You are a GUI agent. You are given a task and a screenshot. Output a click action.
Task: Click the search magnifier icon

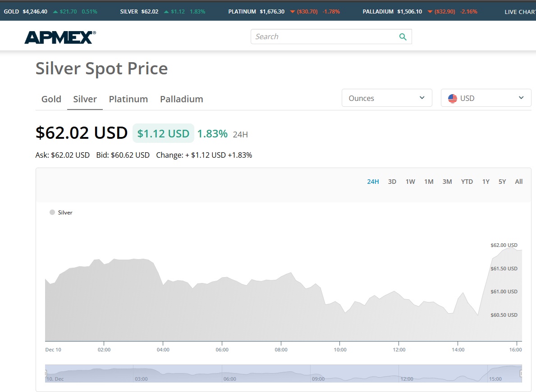(x=403, y=37)
